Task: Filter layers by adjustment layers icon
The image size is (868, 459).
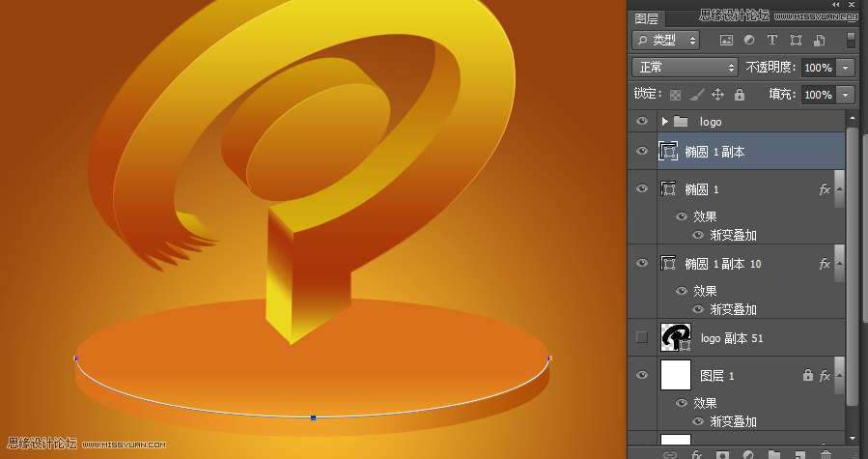Action: click(749, 40)
